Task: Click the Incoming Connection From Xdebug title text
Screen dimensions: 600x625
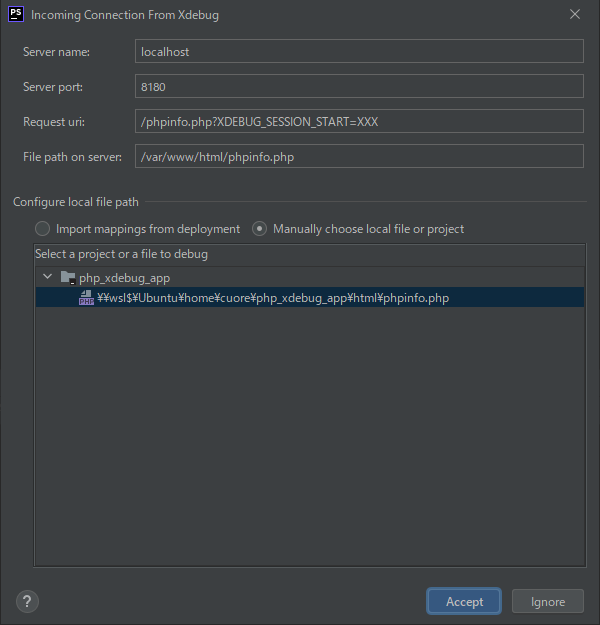Action: coord(125,15)
